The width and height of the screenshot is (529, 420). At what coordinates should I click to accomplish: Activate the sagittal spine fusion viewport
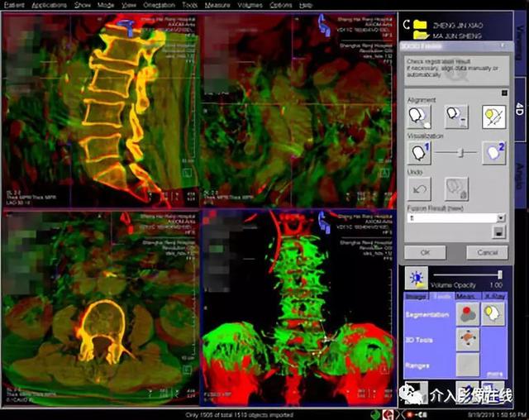click(x=100, y=110)
